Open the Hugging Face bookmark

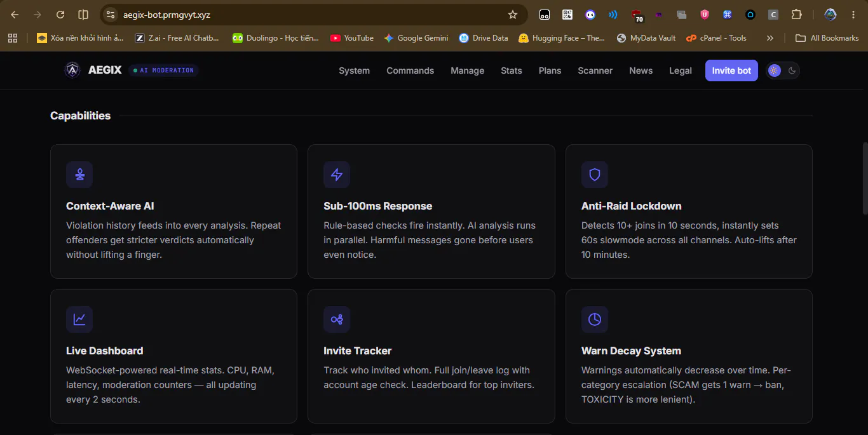click(x=562, y=38)
